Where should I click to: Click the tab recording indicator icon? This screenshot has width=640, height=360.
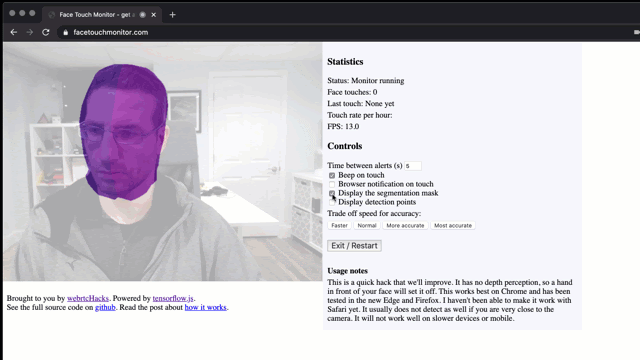coord(142,15)
